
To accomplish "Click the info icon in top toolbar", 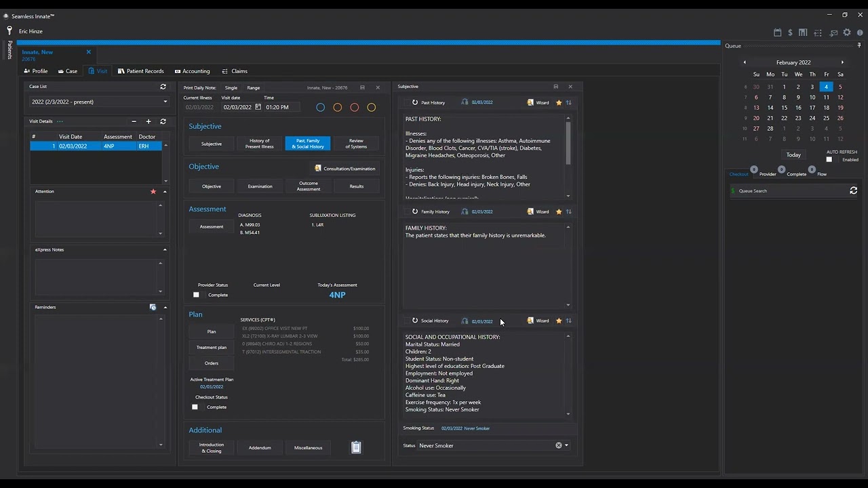I will tap(860, 33).
